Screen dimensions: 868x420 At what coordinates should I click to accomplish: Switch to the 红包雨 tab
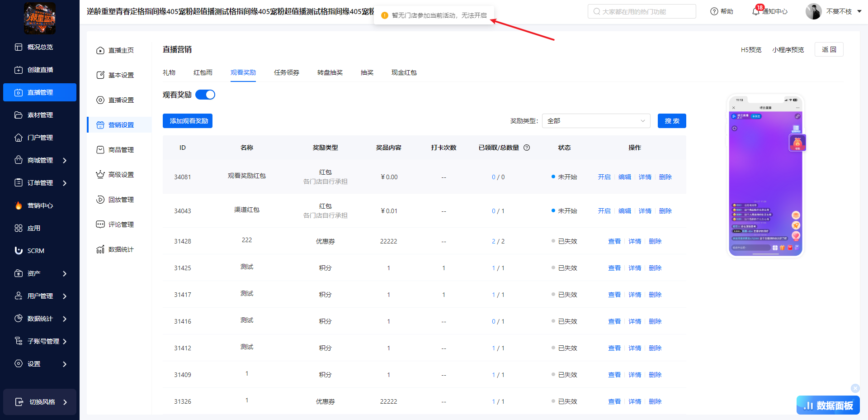pyautogui.click(x=203, y=72)
